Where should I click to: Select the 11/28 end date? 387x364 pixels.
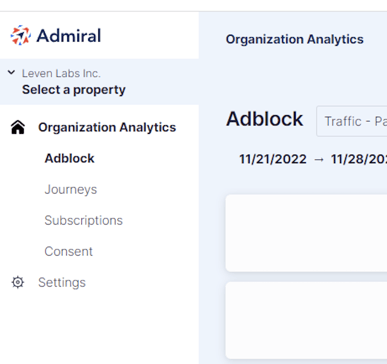(x=359, y=159)
